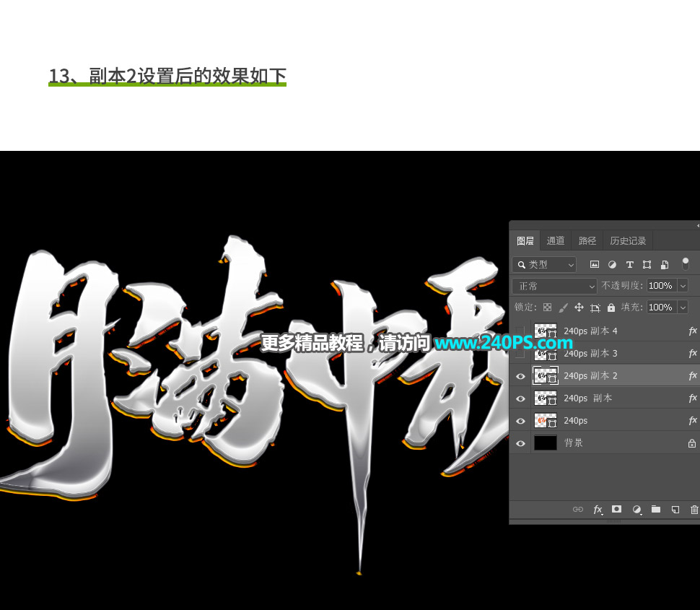Click the Lock transparent pixels icon
This screenshot has height=610, width=700.
[548, 307]
